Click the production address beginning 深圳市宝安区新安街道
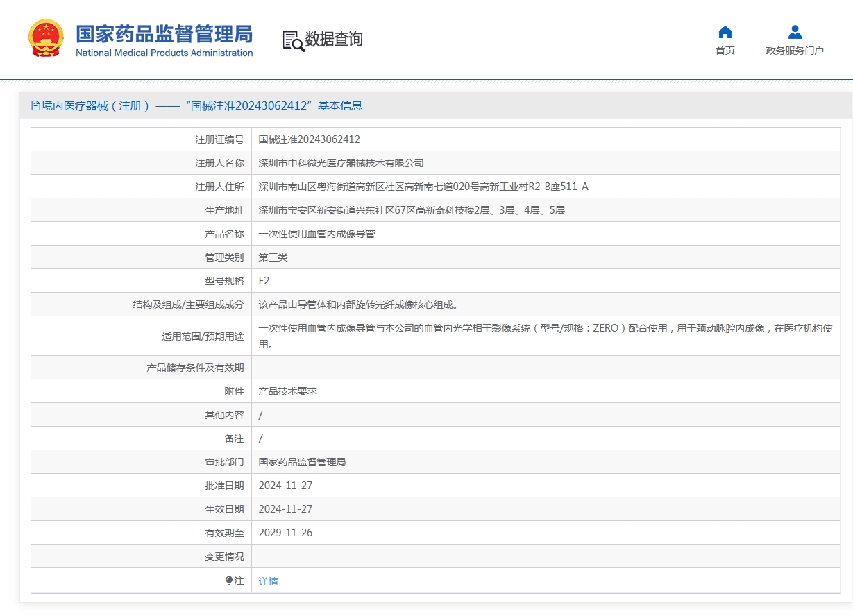The height and width of the screenshot is (616, 853). click(x=412, y=210)
